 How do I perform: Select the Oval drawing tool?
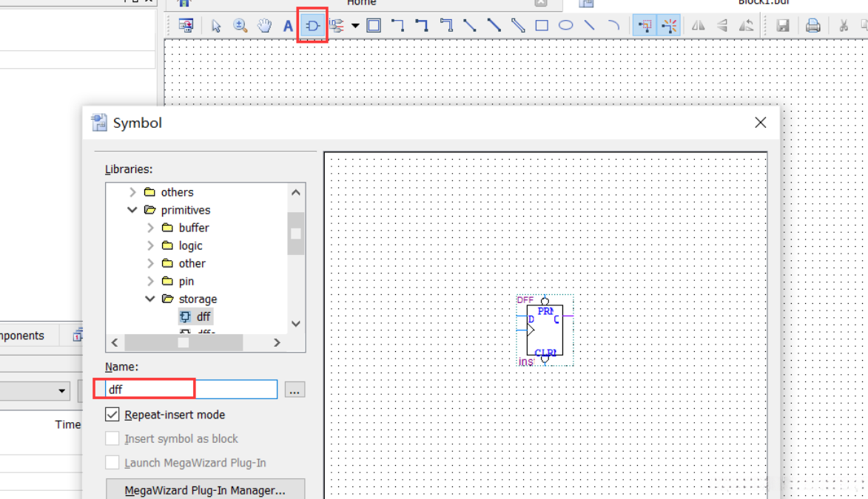click(566, 25)
